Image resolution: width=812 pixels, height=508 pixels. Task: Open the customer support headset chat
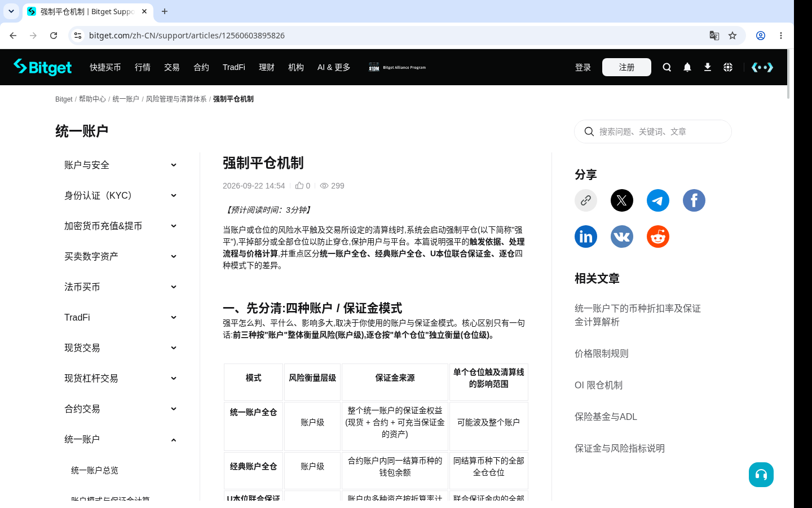(761, 475)
